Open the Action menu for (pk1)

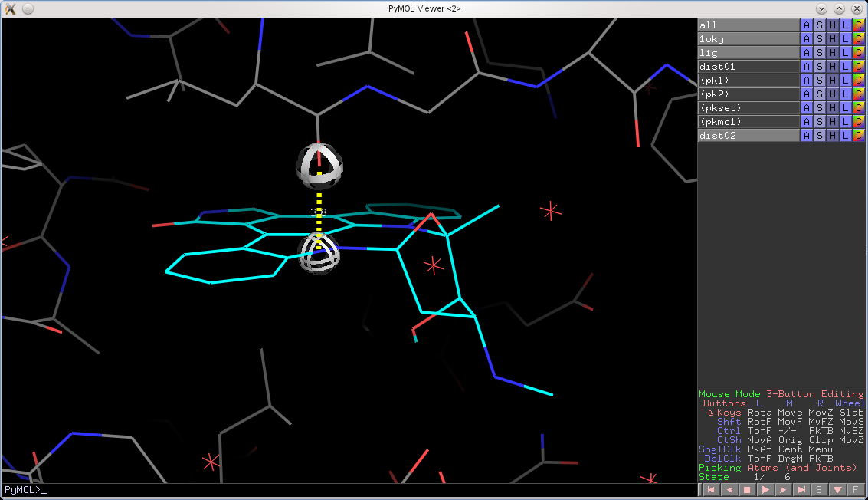pos(806,81)
